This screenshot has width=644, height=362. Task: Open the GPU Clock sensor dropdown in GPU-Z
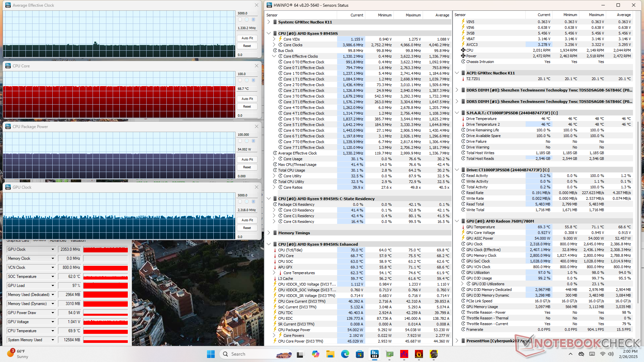[53, 249]
